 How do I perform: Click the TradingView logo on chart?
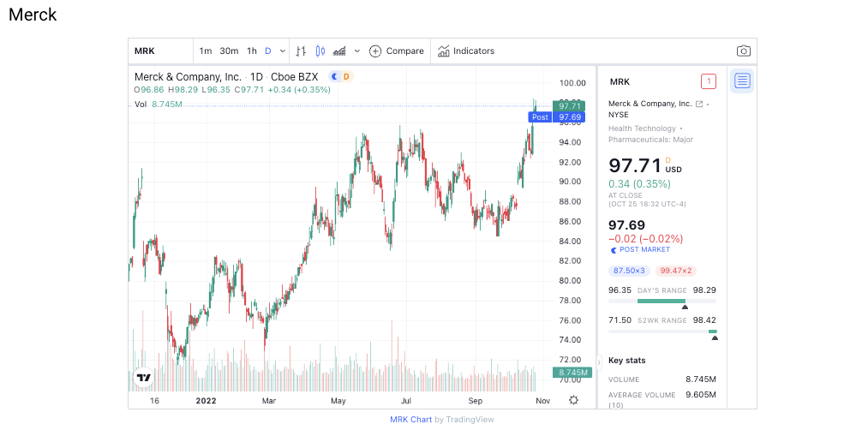click(x=144, y=377)
